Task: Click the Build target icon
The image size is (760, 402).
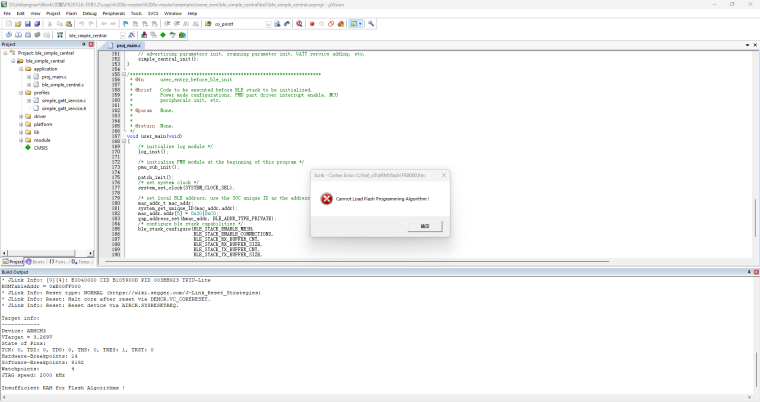Action: [x=18, y=35]
